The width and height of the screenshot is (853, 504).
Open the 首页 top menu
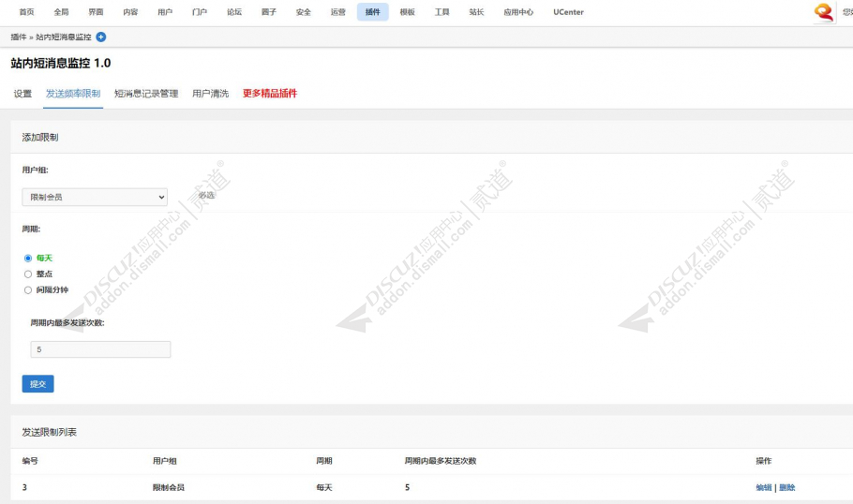(26, 12)
